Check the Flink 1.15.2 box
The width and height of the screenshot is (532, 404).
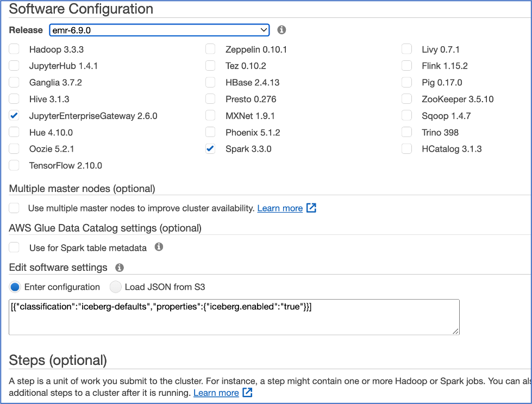407,66
